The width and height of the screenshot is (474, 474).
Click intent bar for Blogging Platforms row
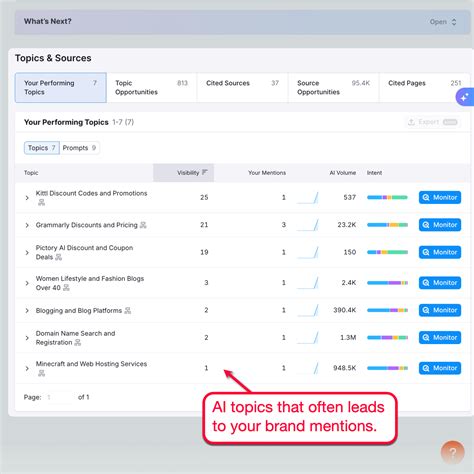(387, 310)
